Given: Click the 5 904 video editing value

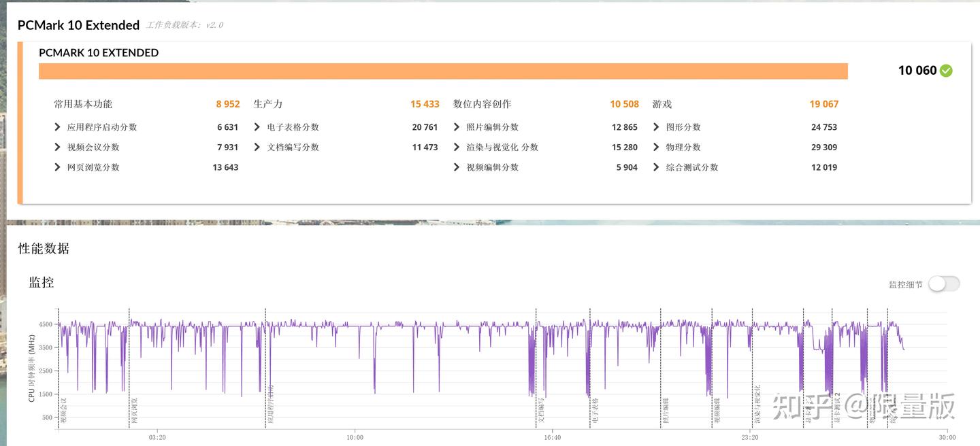Looking at the screenshot, I should coord(627,167).
